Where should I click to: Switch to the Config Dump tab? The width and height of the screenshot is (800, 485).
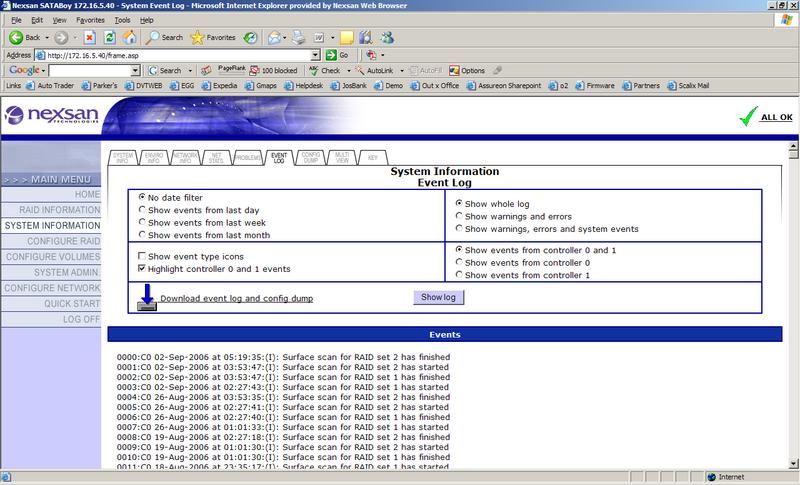(x=311, y=158)
